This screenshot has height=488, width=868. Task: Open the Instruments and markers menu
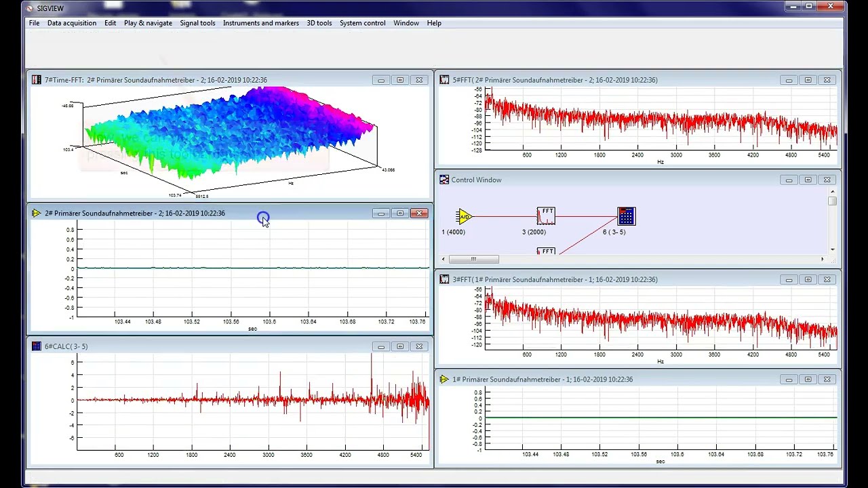261,23
